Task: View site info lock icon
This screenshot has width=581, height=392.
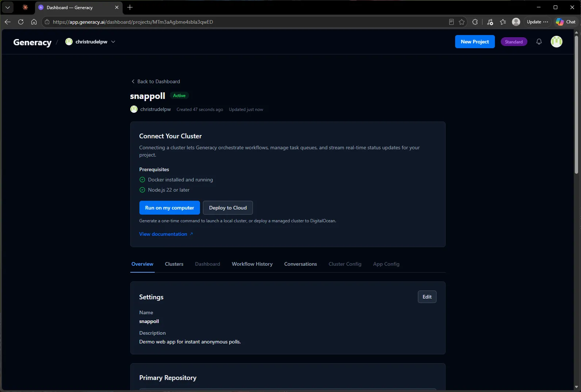Action: tap(47, 22)
